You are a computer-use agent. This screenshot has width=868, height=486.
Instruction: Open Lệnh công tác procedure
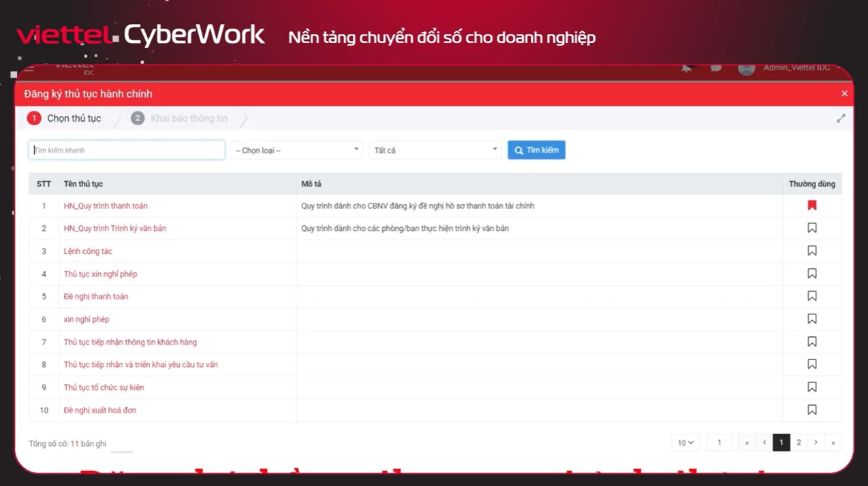[x=88, y=251]
